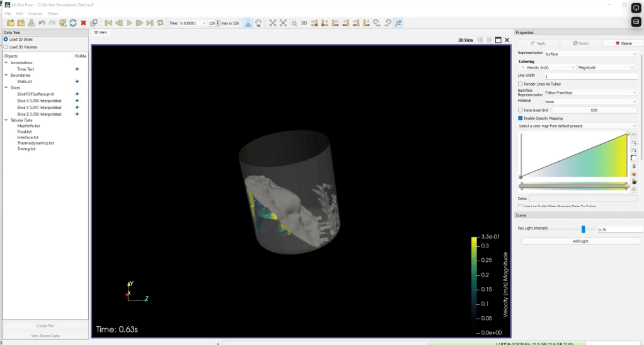Click the Key Light Intensity slider handle
The image size is (644, 345).
584,229
